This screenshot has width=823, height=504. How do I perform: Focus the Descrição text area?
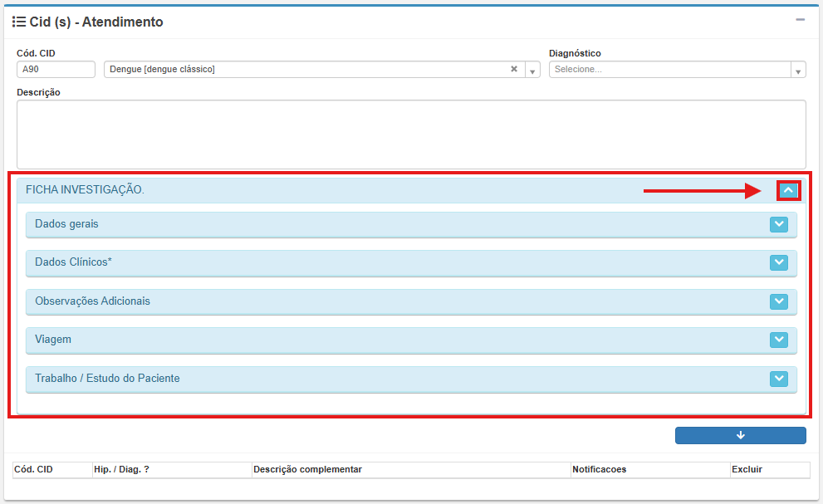point(411,134)
